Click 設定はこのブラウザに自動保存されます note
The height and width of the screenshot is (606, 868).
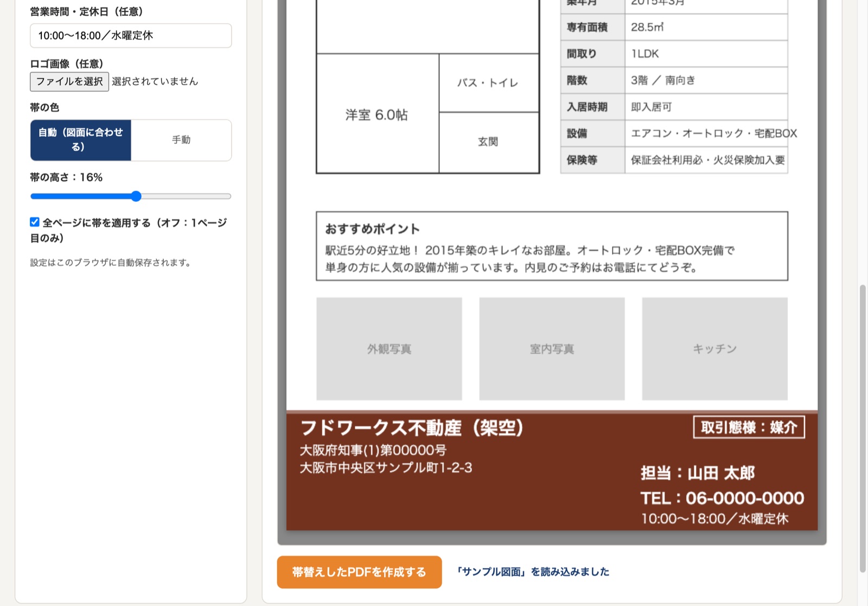111,263
